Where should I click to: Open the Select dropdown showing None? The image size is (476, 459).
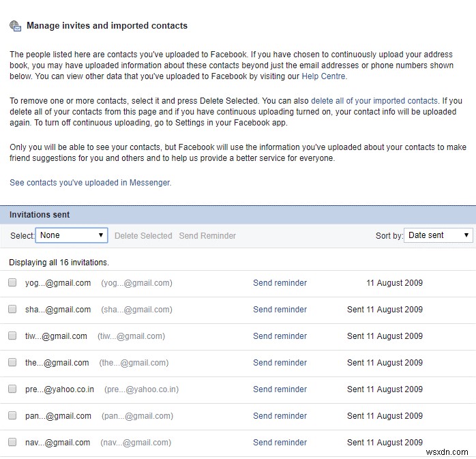[72, 235]
